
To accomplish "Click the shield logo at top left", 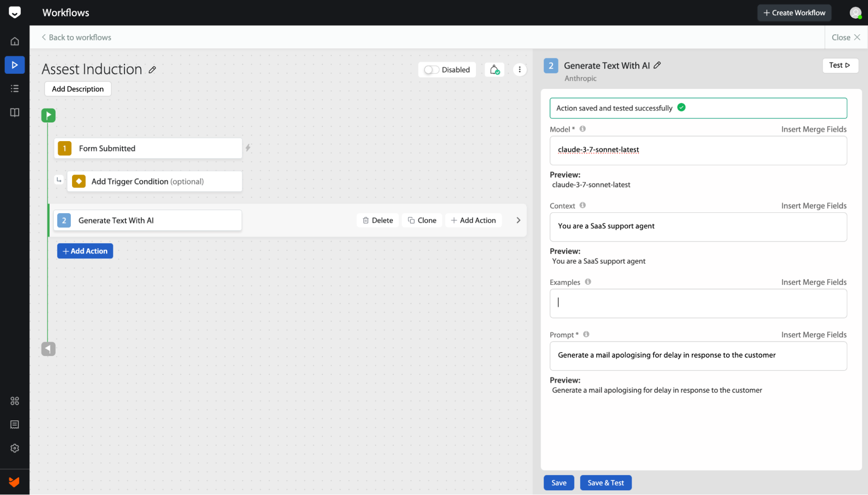I will click(x=15, y=12).
